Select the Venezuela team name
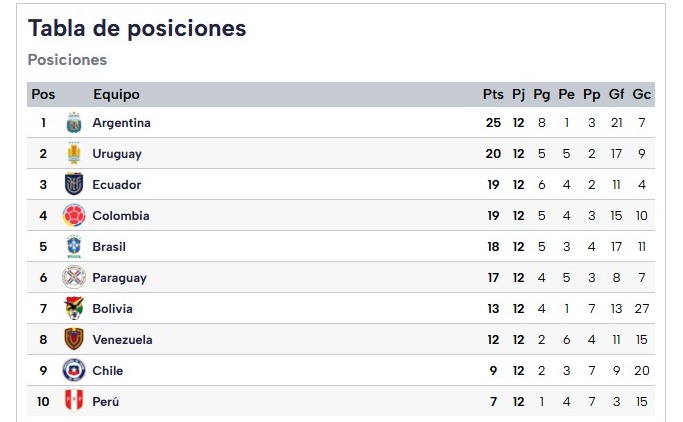The width and height of the screenshot is (683, 422). (122, 340)
